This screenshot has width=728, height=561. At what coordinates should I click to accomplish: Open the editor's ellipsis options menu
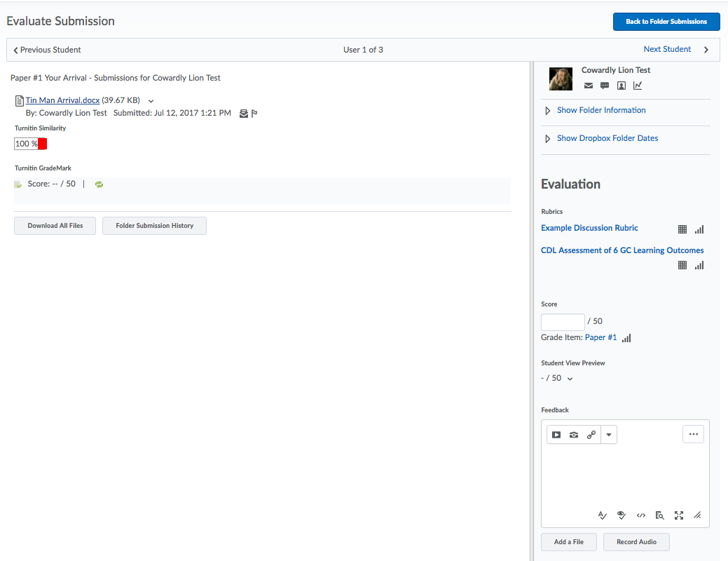pyautogui.click(x=693, y=434)
